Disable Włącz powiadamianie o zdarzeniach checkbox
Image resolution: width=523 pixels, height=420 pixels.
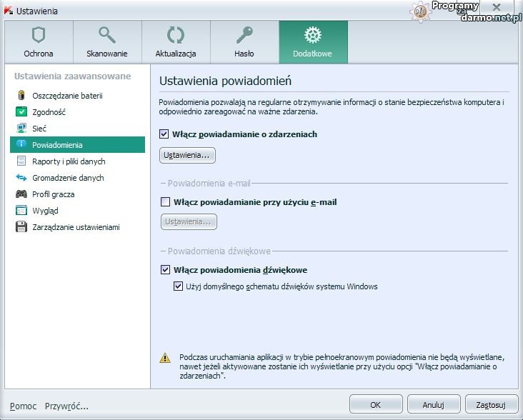(x=164, y=134)
